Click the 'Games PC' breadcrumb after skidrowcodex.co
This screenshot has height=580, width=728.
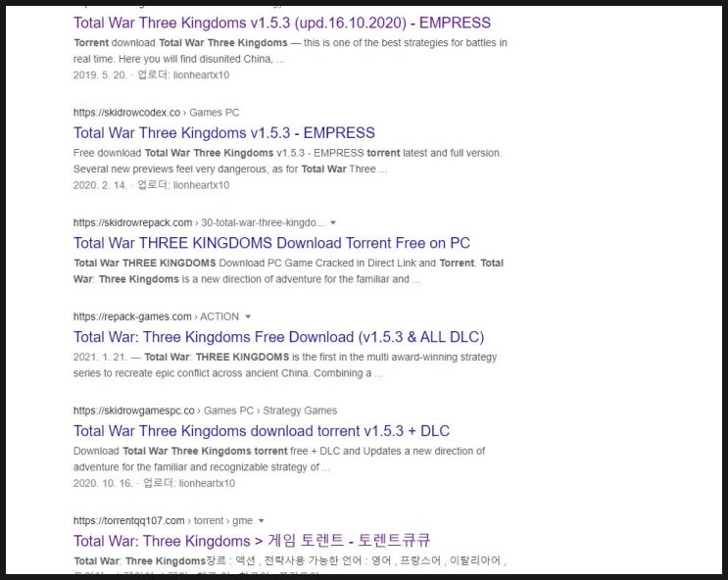(x=214, y=113)
